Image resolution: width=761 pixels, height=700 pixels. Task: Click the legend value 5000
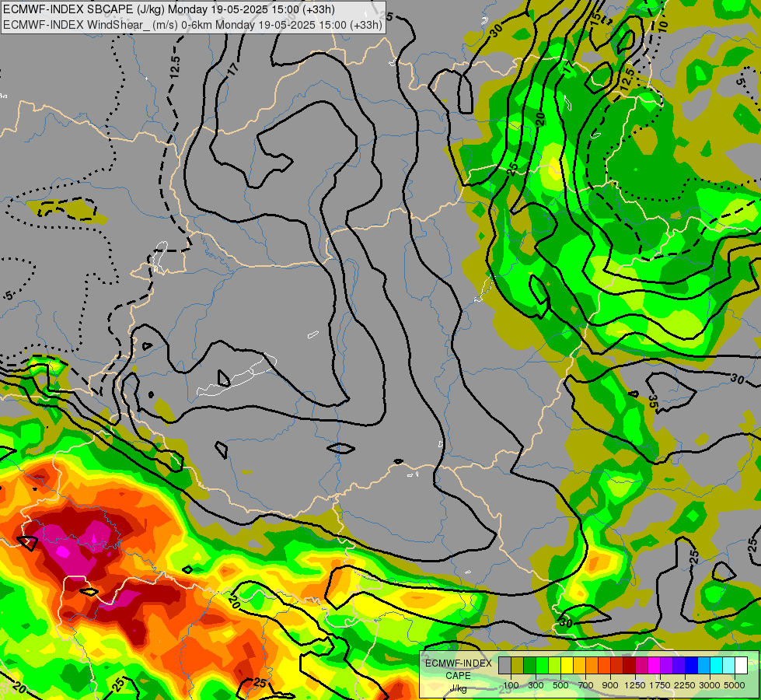(735, 685)
